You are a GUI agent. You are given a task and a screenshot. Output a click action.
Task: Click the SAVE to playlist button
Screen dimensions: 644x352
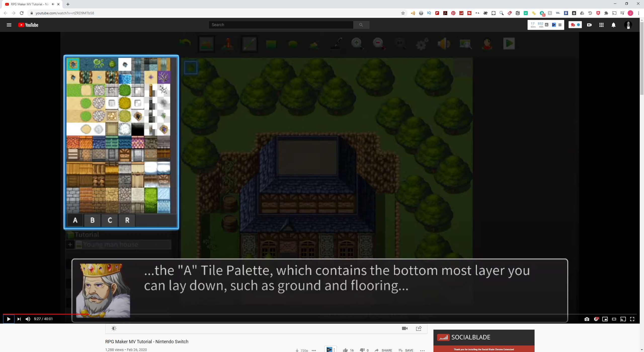[x=406, y=350]
